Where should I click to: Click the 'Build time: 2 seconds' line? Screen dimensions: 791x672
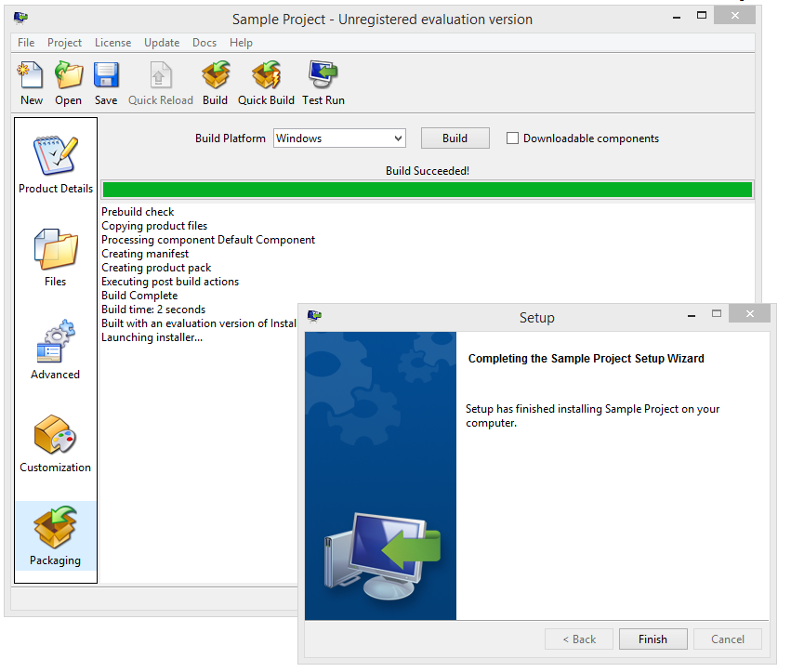[x=153, y=310]
